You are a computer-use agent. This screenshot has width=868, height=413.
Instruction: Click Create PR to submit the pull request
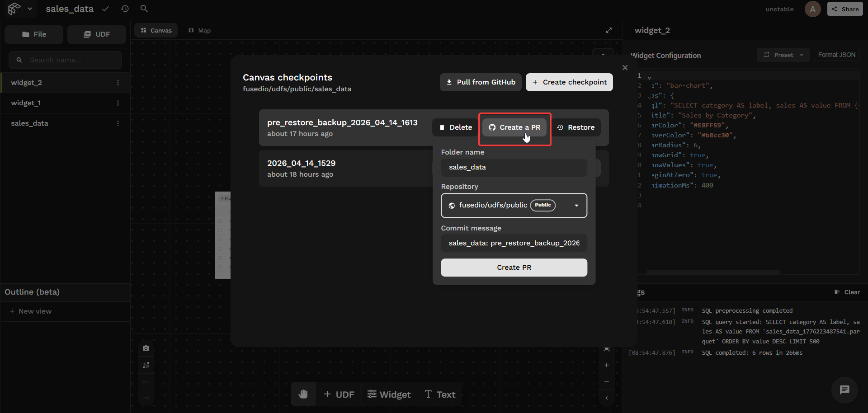[x=514, y=267]
